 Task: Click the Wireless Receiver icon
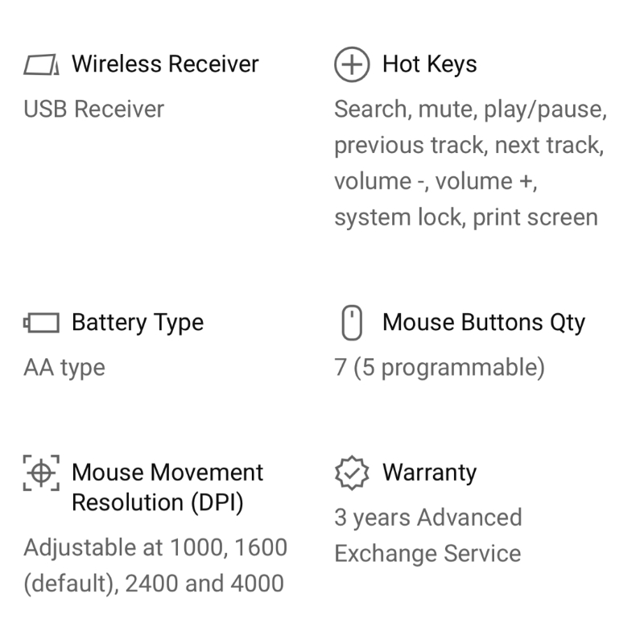[x=42, y=64]
